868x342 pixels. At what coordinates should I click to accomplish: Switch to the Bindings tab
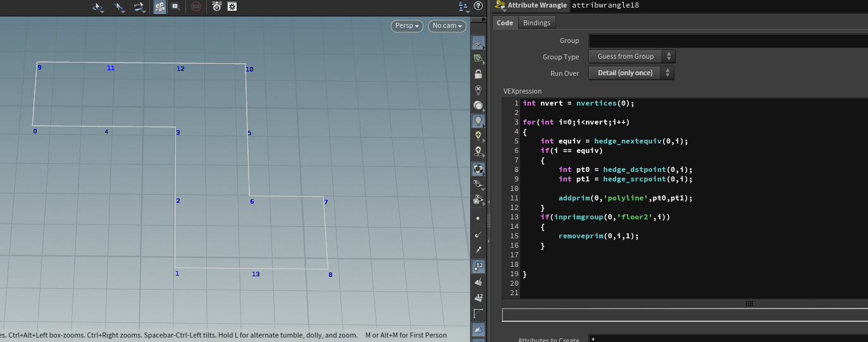click(536, 23)
